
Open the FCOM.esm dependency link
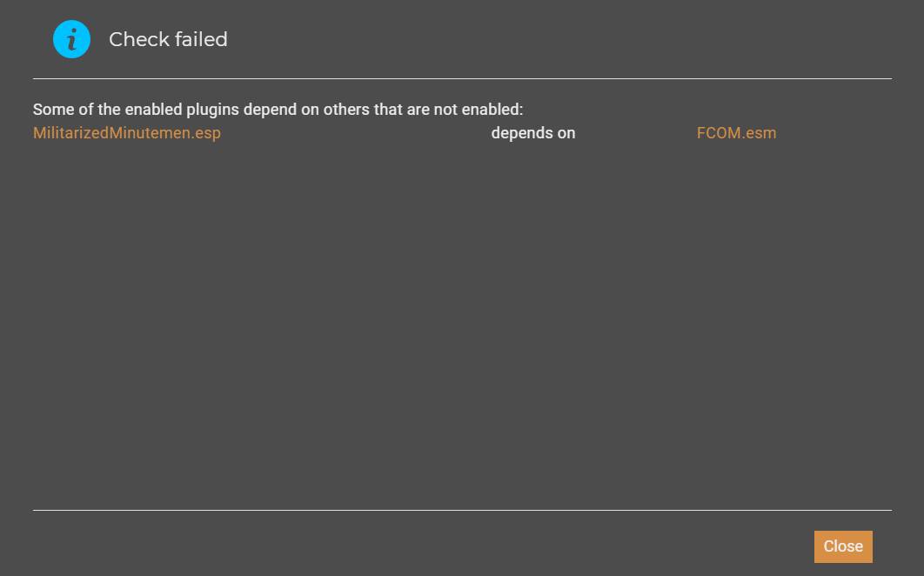click(736, 133)
